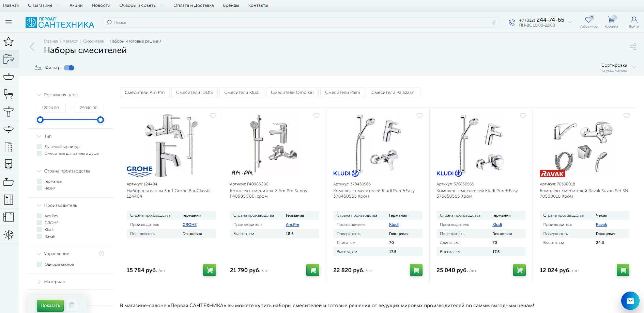644x313 pixels.
Task: Check the Душевой гарнитур checkbox
Action: 40,147
